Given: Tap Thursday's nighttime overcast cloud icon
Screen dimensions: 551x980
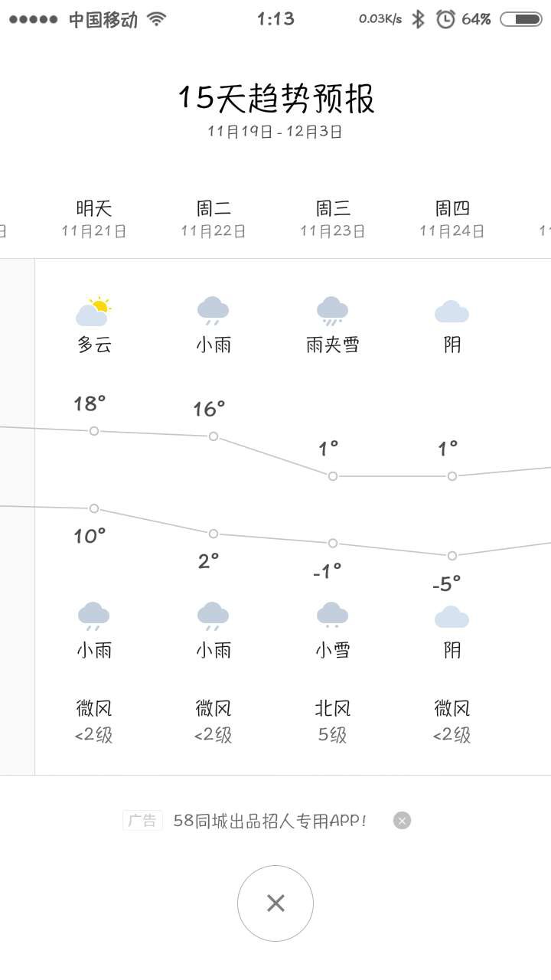Looking at the screenshot, I should tap(452, 617).
